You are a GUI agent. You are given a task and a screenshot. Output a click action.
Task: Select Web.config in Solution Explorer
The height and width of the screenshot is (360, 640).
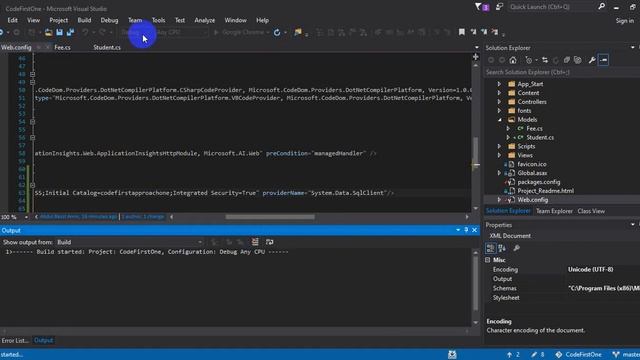click(533, 200)
